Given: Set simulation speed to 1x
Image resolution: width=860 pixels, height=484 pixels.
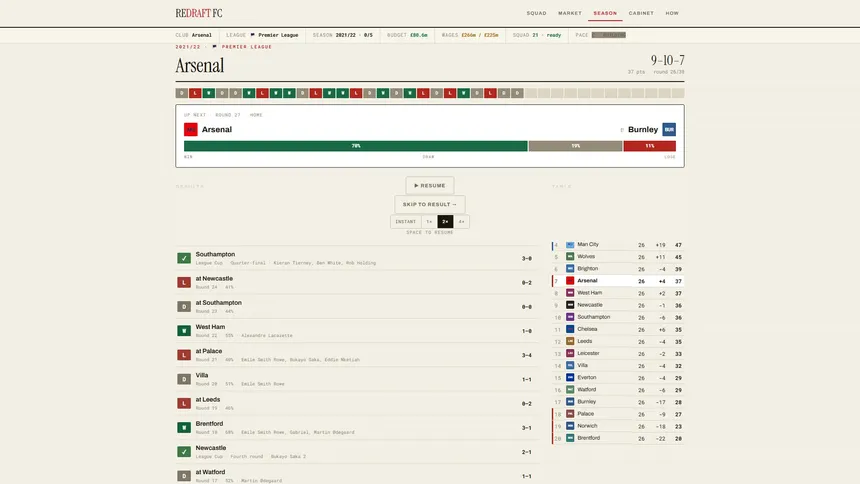Looking at the screenshot, I should pos(429,222).
